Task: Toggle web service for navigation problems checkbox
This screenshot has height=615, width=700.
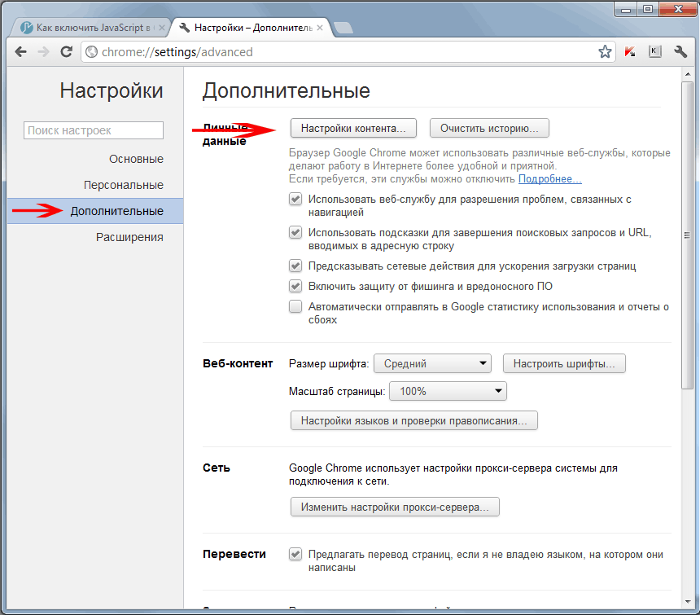Action: point(295,200)
